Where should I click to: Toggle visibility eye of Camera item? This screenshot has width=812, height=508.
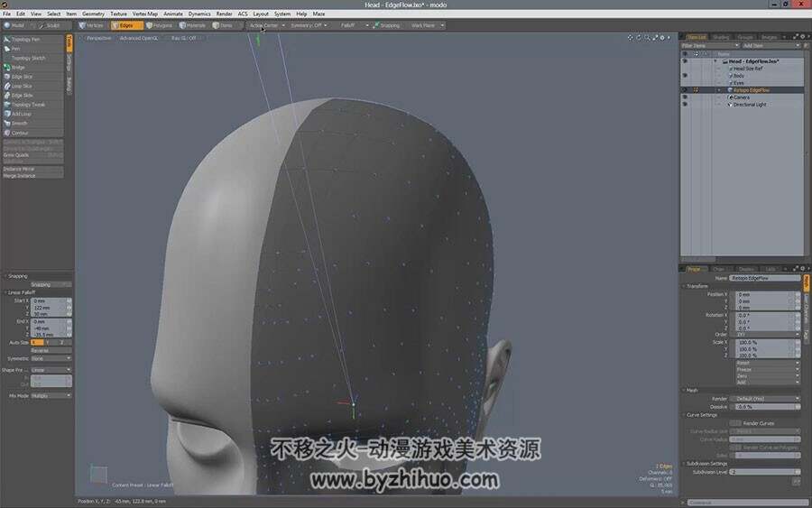coord(685,97)
